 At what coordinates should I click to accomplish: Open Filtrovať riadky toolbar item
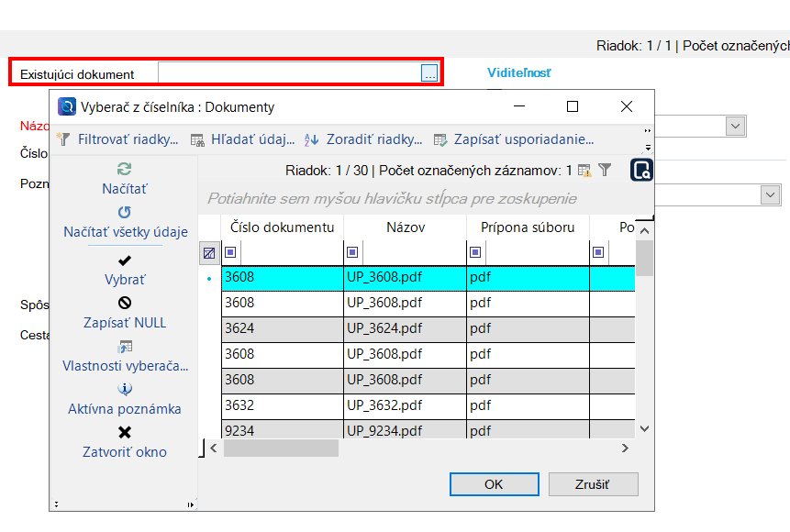coord(117,140)
